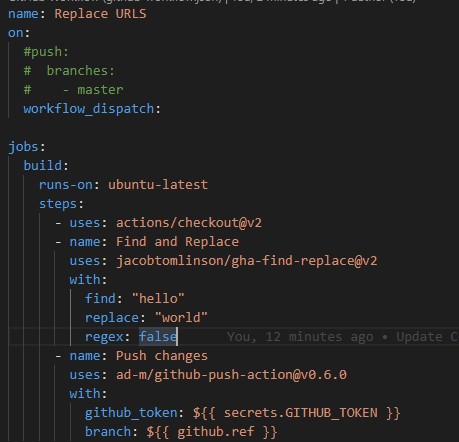Click the selected 'false' regex value

point(158,337)
